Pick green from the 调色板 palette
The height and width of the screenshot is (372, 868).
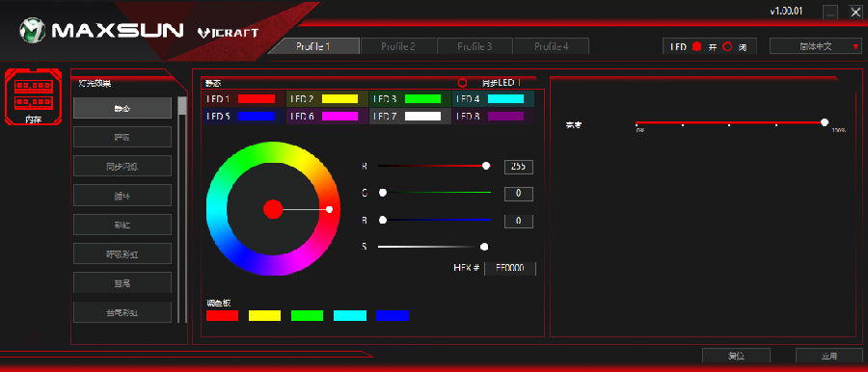[308, 315]
